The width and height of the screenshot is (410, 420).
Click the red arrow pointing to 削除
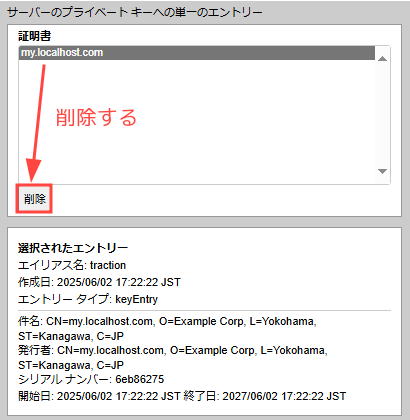coord(36,123)
